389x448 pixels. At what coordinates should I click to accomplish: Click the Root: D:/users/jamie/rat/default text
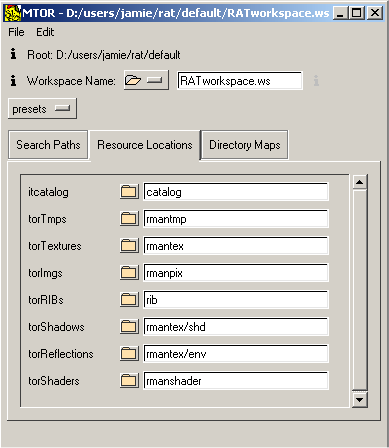[104, 55]
